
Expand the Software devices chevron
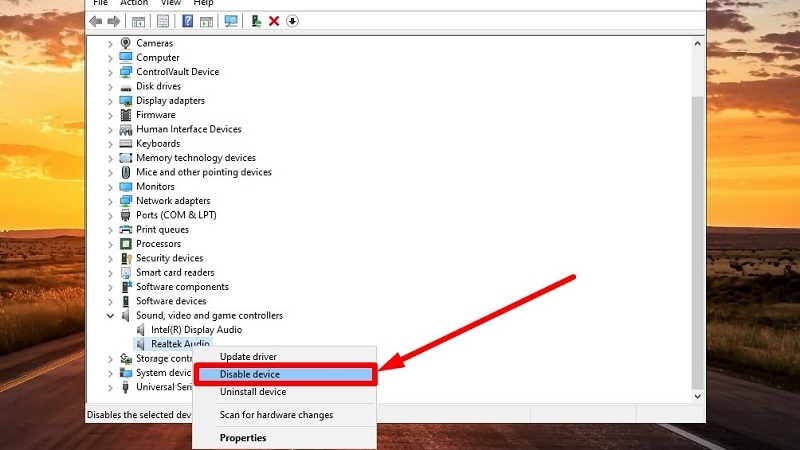(110, 302)
